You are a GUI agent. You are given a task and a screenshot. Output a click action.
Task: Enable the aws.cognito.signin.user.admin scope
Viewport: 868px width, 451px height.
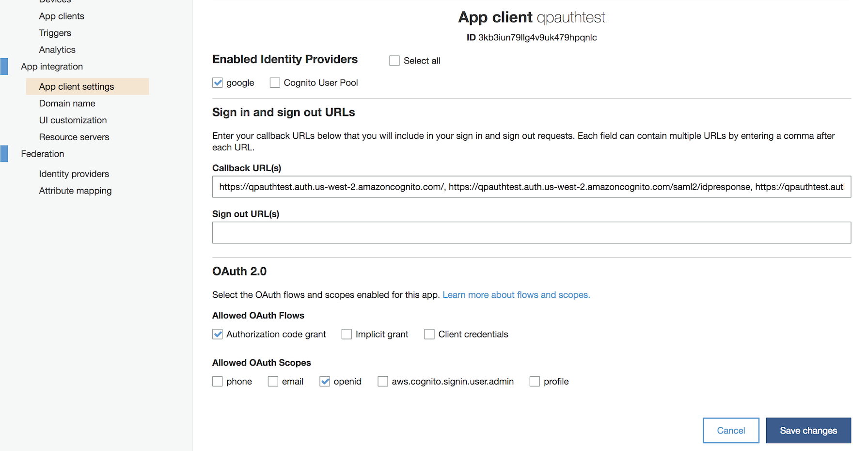pyautogui.click(x=382, y=381)
